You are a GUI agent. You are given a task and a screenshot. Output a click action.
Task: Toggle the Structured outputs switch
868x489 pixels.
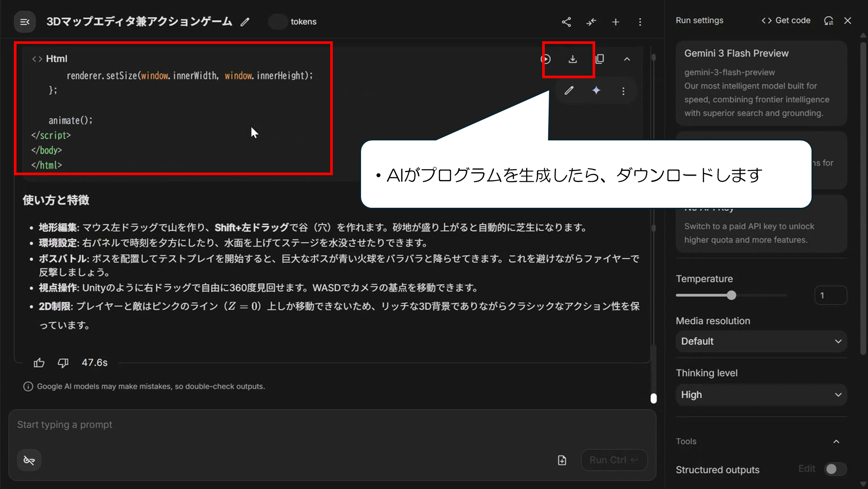835,469
